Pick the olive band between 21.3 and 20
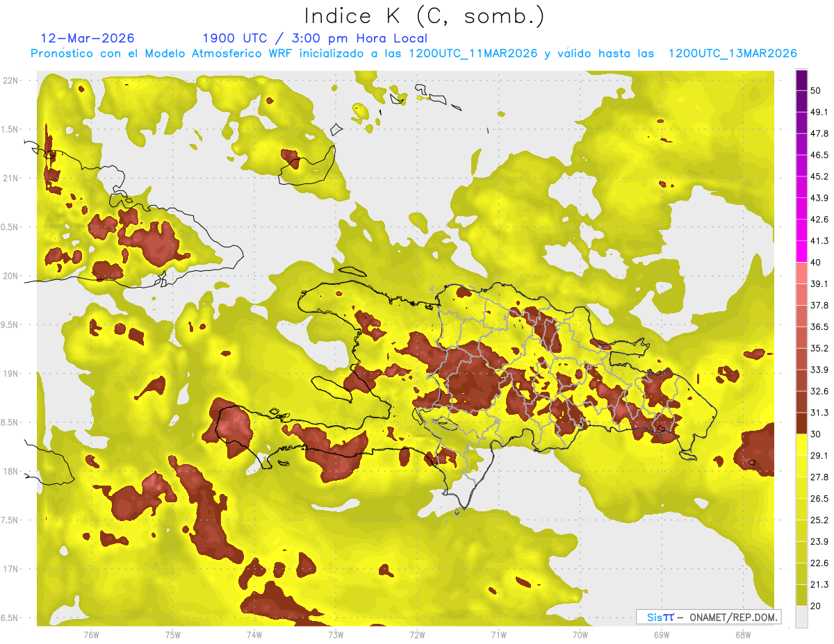This screenshot has height=644, width=834. (801, 595)
